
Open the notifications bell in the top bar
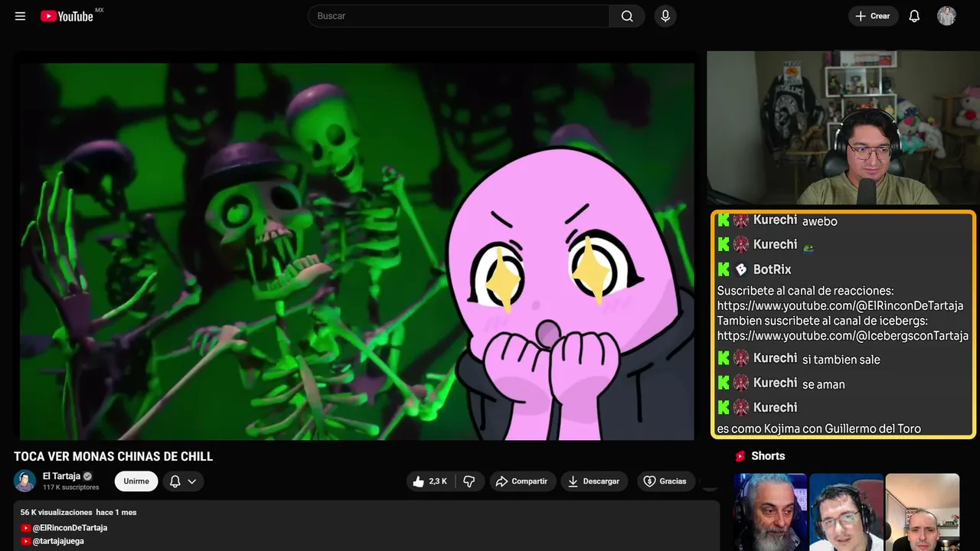tap(914, 16)
